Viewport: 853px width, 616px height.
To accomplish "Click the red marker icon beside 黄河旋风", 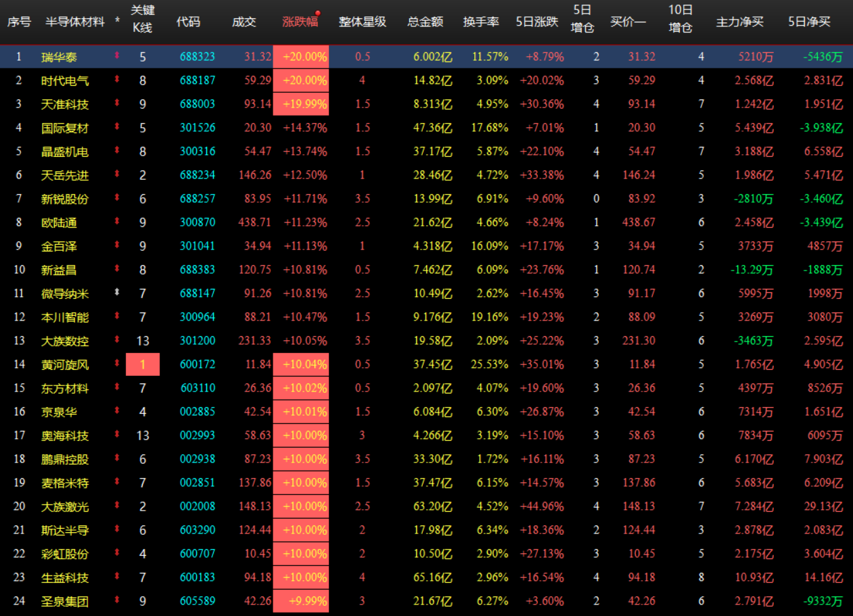I will coord(117,364).
